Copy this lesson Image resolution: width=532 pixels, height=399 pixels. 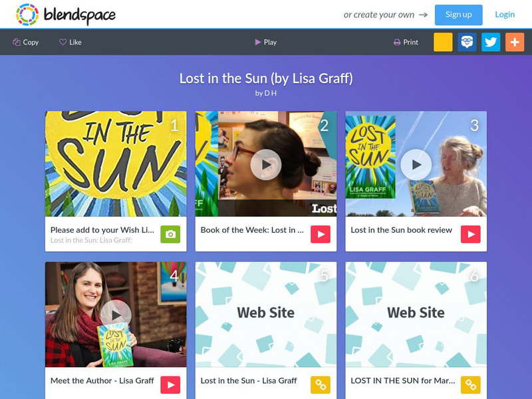pos(26,42)
